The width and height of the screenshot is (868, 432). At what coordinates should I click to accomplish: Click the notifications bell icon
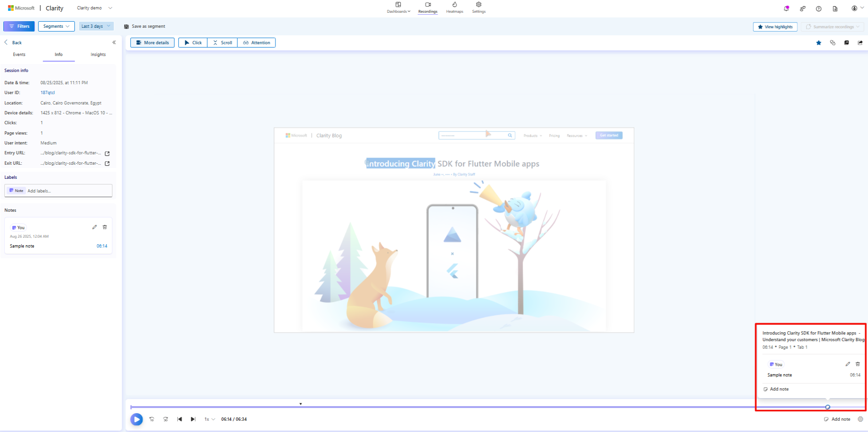click(x=785, y=8)
